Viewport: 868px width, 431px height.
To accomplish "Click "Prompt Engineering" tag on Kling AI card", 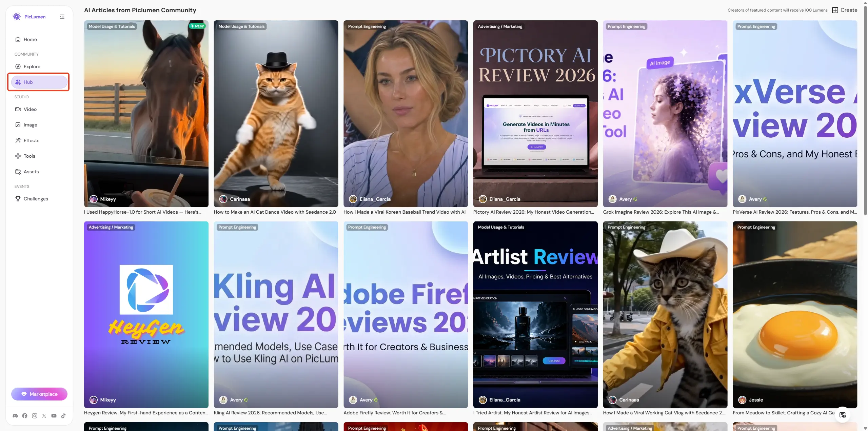I will point(237,227).
